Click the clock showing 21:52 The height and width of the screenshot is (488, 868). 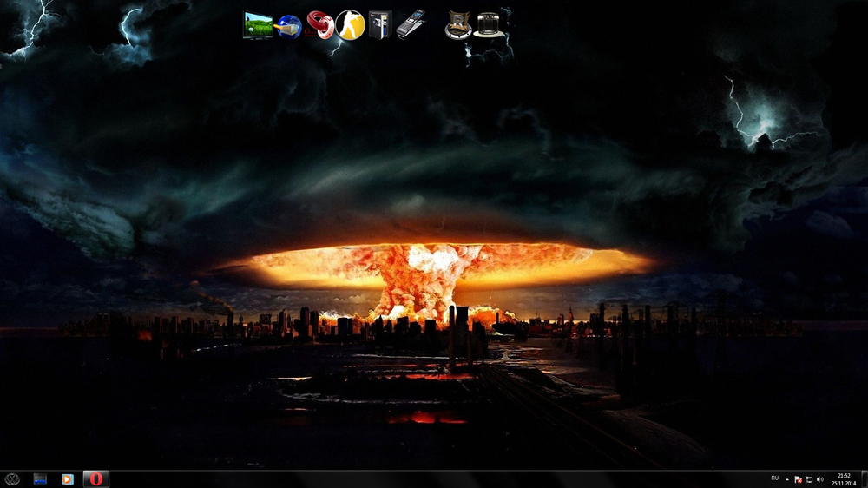(844, 478)
